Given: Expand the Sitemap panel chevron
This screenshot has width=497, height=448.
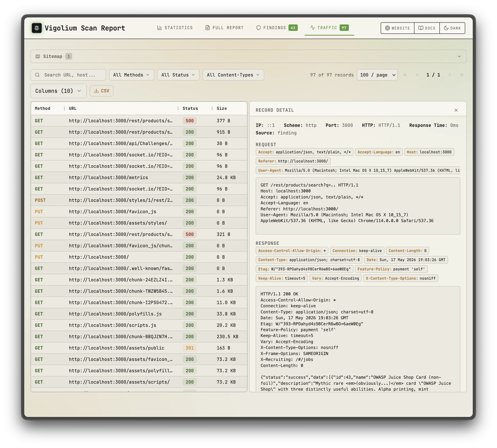Looking at the screenshot, I should click(459, 56).
